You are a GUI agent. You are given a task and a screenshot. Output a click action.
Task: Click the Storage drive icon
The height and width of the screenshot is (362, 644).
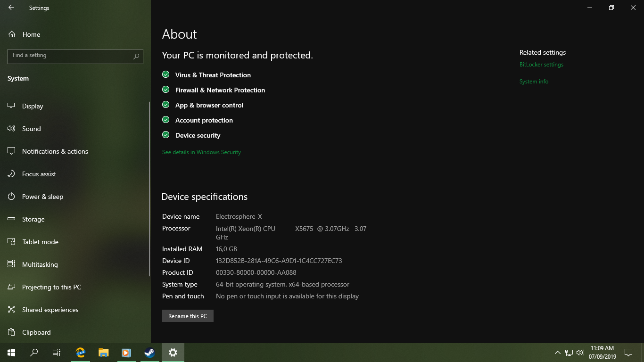click(x=11, y=219)
